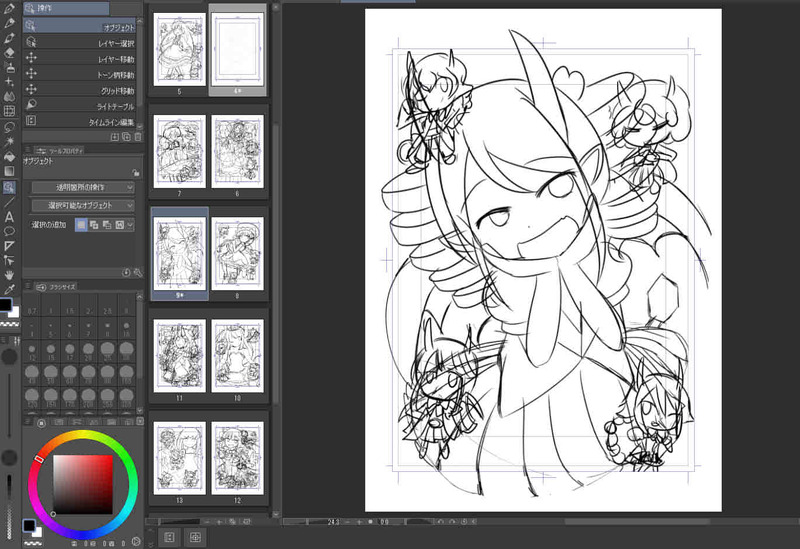This screenshot has width=800, height=549.
Task: Click the sub tool detail wrench icon
Action: coord(138,273)
